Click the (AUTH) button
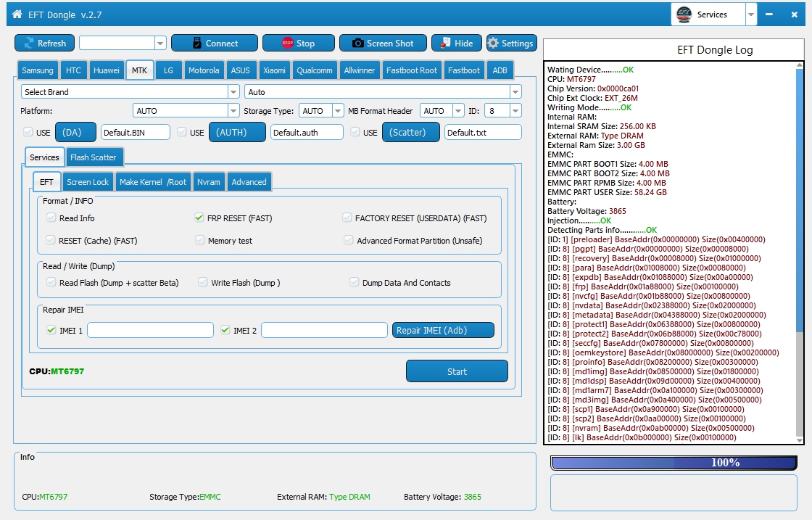Viewport: 812px width, 520px height. point(237,132)
